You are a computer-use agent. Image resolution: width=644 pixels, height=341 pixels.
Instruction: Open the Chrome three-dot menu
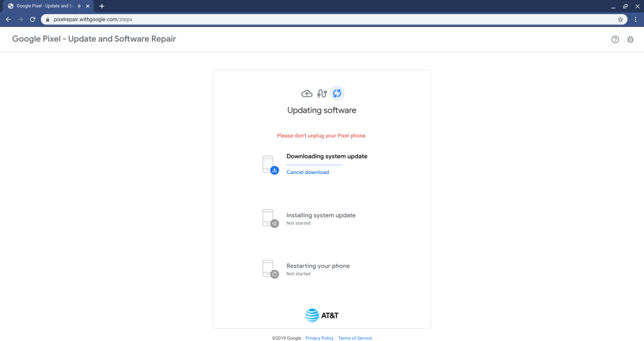635,19
